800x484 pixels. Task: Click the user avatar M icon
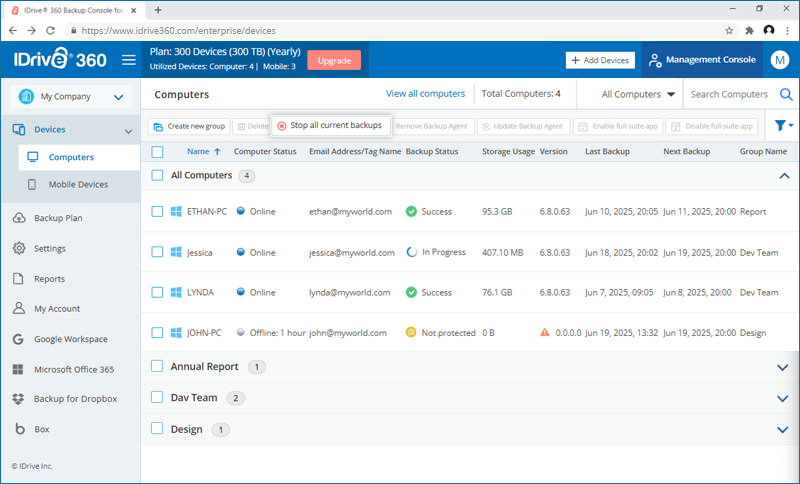[780, 60]
